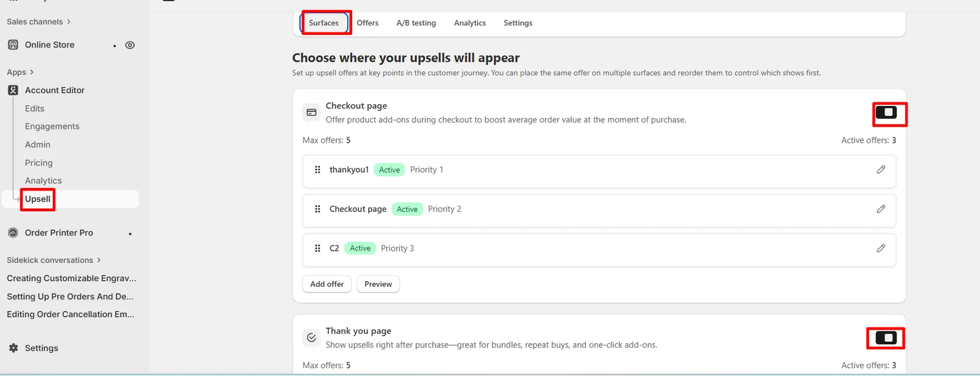The image size is (980, 376).
Task: Switch to the Offers tab
Action: tap(367, 23)
